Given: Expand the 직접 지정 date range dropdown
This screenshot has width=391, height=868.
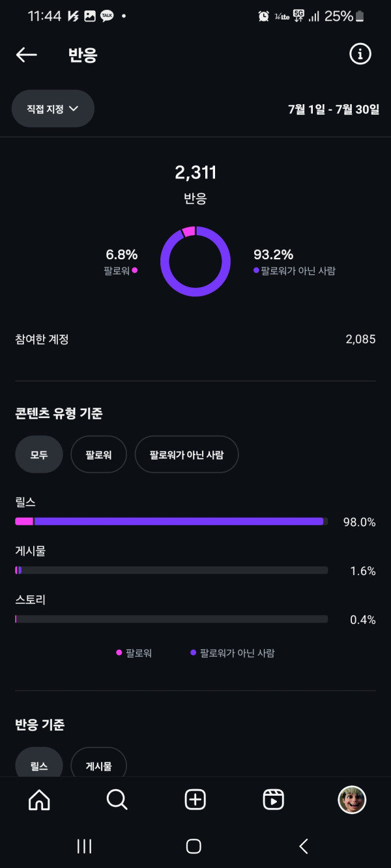Looking at the screenshot, I should pos(53,109).
